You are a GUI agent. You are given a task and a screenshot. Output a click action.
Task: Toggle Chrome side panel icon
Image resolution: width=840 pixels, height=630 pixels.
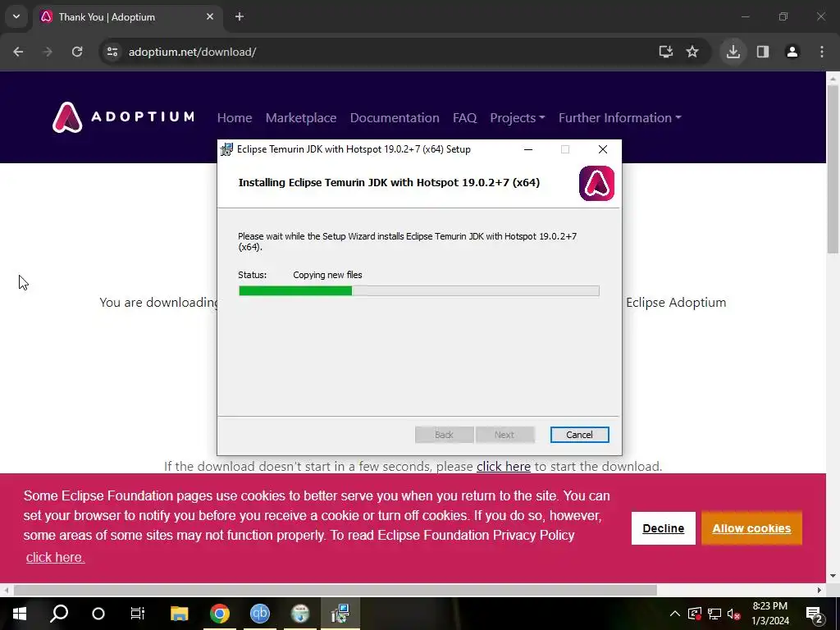763,52
